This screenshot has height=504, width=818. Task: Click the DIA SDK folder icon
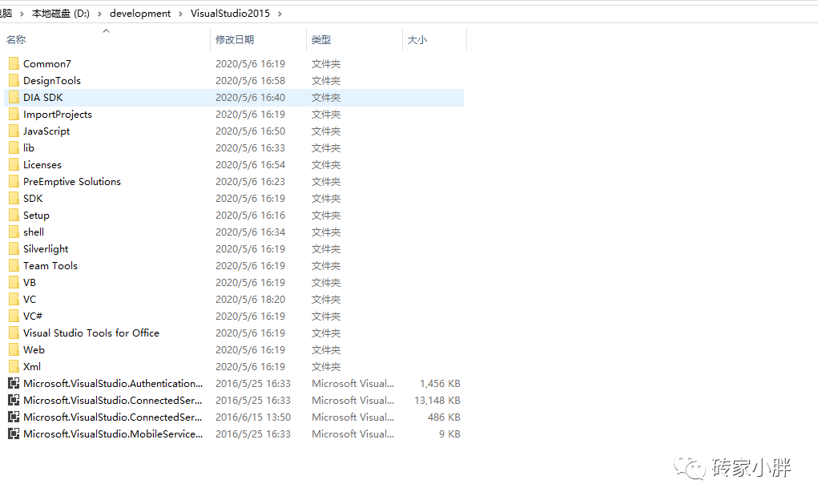14,98
